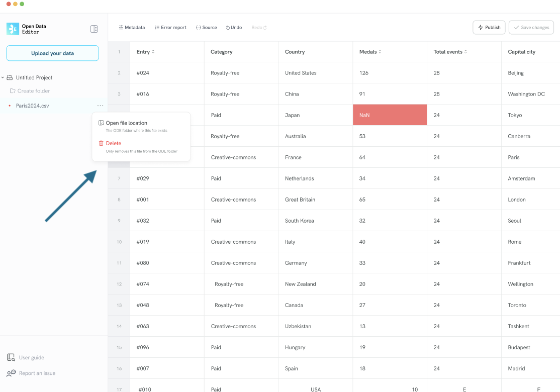The width and height of the screenshot is (560, 392).
Task: Click Upload your data
Action: point(52,53)
